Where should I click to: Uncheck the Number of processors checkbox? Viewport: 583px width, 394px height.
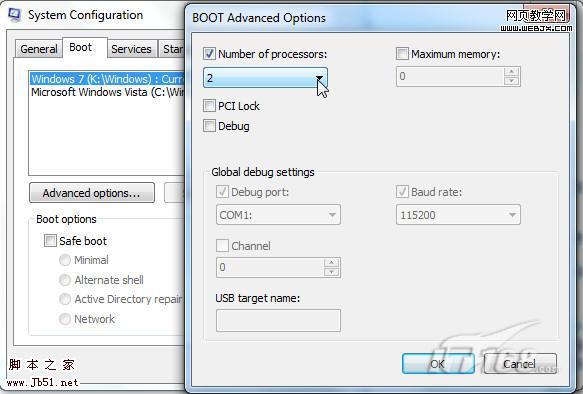point(209,54)
